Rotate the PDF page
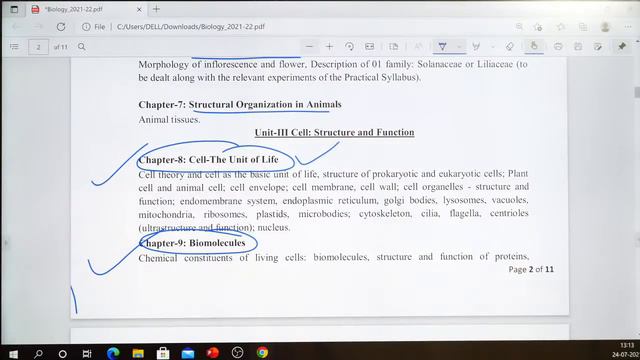Image resolution: width=640 pixels, height=360 pixels. click(349, 47)
